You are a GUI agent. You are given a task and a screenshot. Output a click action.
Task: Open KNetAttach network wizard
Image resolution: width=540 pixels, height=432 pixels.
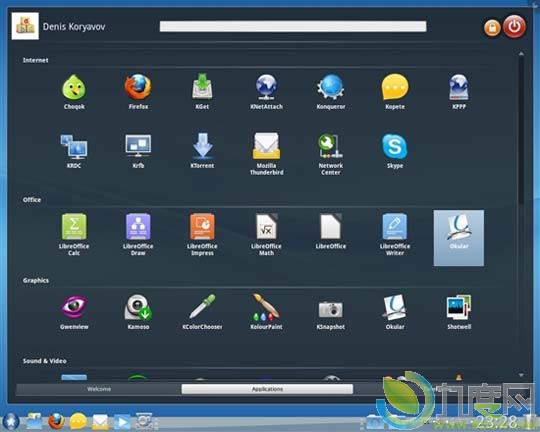tap(266, 92)
